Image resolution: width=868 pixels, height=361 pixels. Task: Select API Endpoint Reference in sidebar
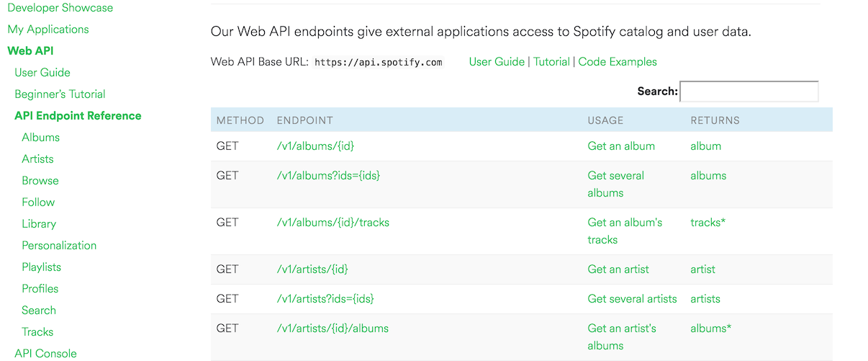(x=78, y=116)
